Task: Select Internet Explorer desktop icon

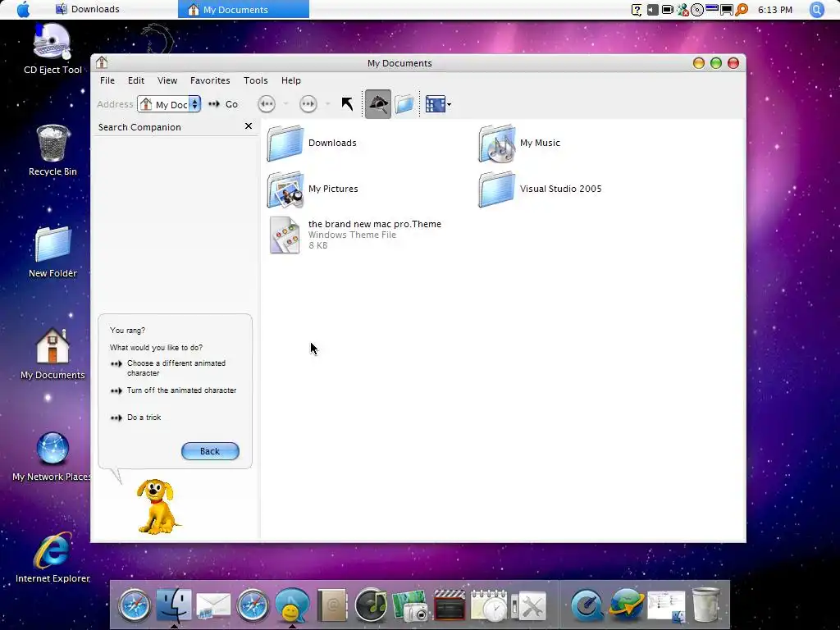Action: click(52, 558)
